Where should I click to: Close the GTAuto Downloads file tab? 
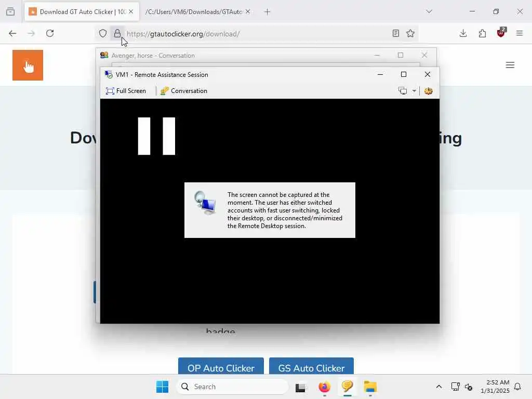coord(248,12)
